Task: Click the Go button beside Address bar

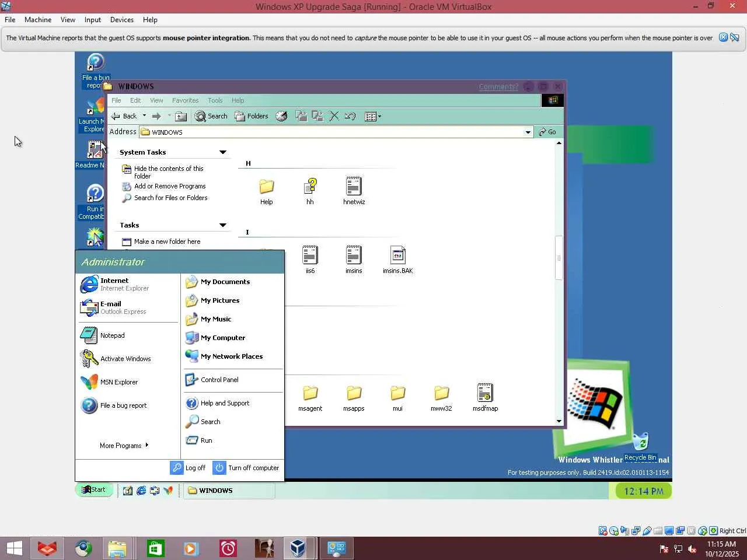Action: click(x=547, y=132)
